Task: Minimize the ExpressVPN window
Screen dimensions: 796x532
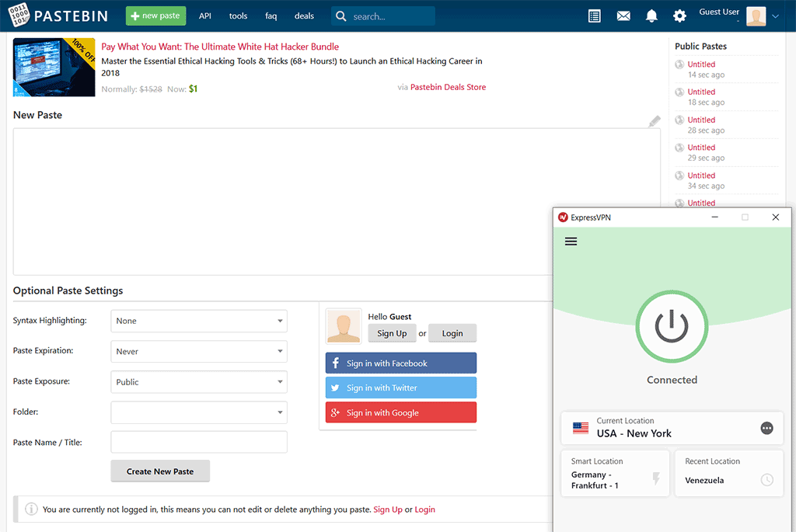Action: tap(715, 217)
